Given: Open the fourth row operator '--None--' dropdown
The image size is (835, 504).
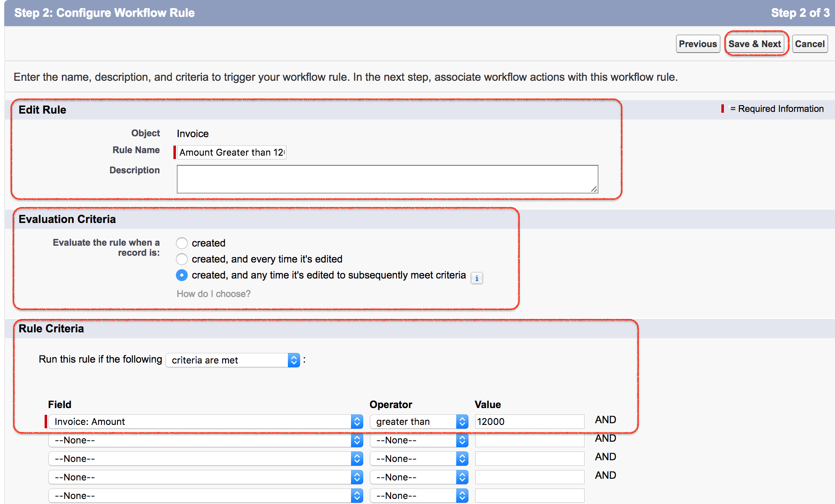Looking at the screenshot, I should coord(419,477).
